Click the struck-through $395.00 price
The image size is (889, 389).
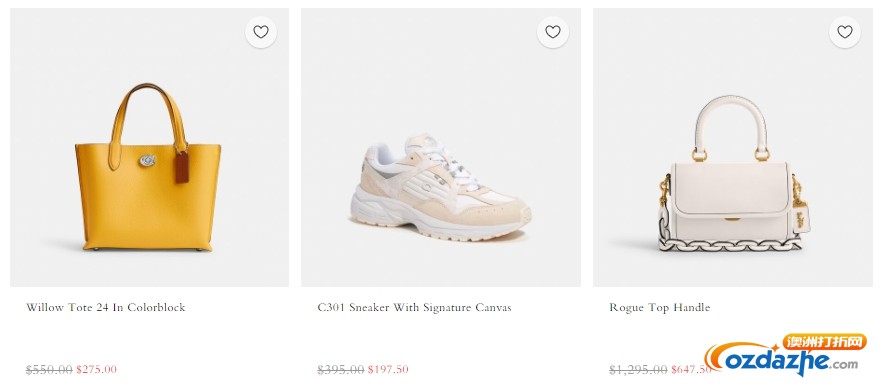341,370
